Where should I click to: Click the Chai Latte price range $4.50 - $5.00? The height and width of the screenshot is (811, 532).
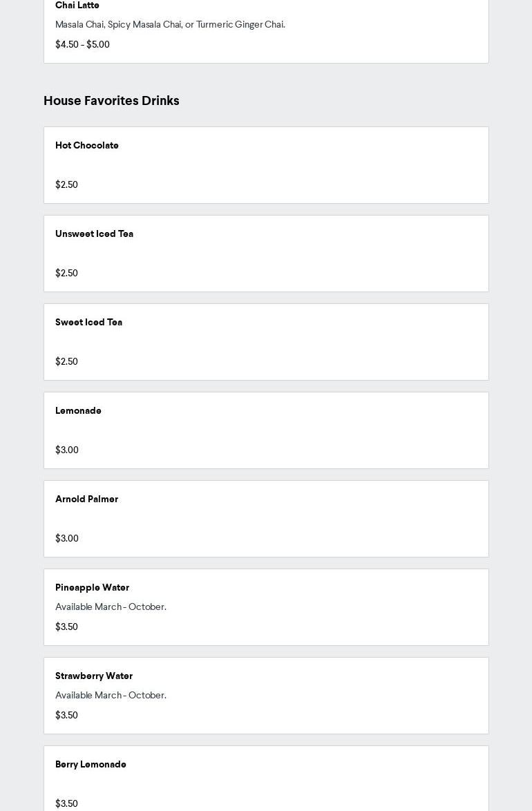[x=82, y=45]
